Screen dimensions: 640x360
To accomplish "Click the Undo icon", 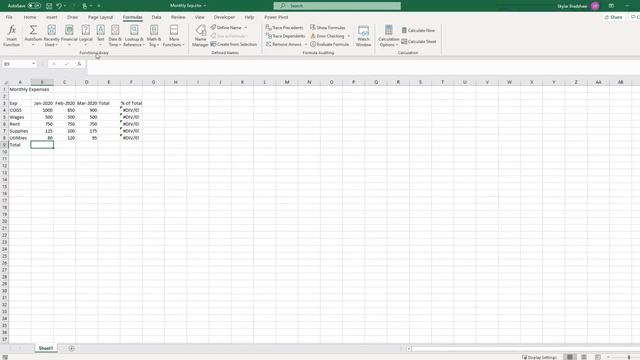I will click(59, 6).
